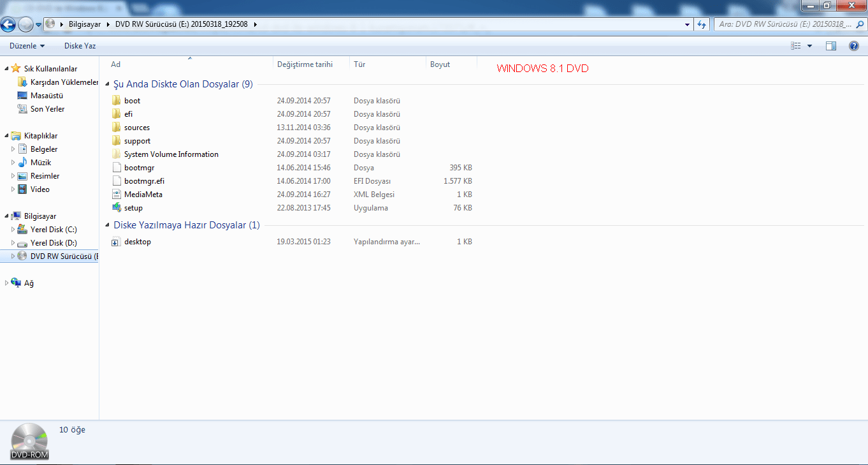
Task: Click Diske Yaz to burn to disc
Action: 80,46
